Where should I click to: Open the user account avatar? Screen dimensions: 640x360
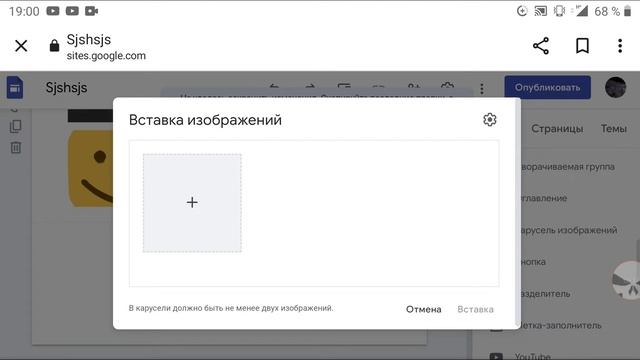615,87
